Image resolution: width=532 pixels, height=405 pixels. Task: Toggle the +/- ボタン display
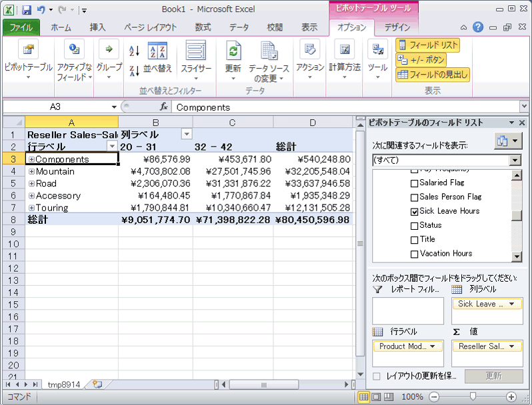(421, 60)
